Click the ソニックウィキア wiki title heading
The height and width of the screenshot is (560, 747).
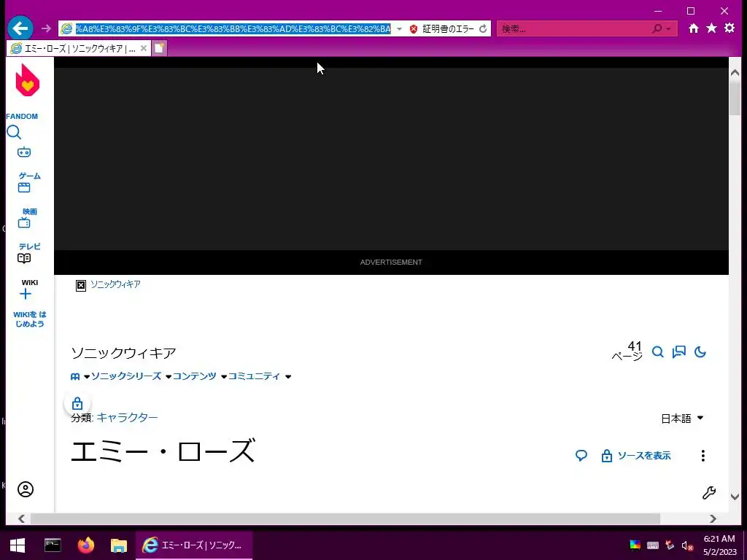123,353
